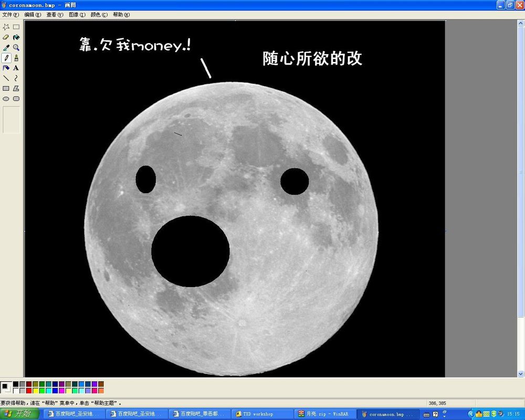Choose the Fill With Color bucket tool

pyautogui.click(x=16, y=37)
